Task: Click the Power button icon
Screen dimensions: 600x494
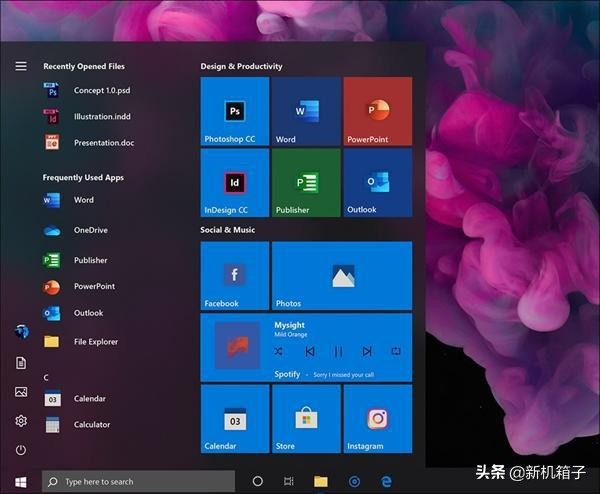Action: [21, 450]
